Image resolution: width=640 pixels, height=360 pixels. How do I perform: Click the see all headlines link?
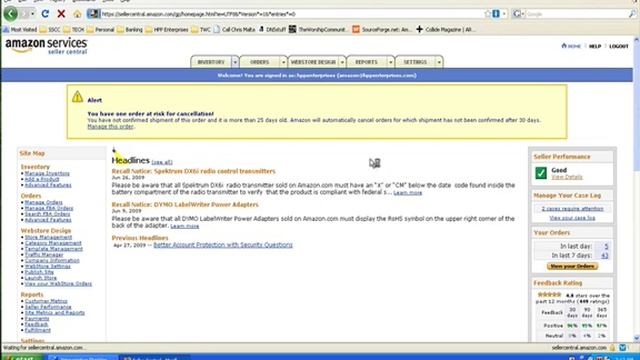click(x=162, y=162)
